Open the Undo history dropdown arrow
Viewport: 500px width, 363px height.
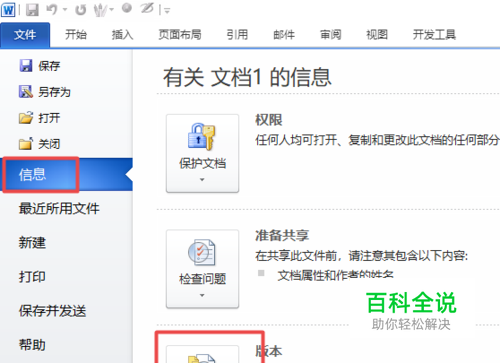coord(65,10)
